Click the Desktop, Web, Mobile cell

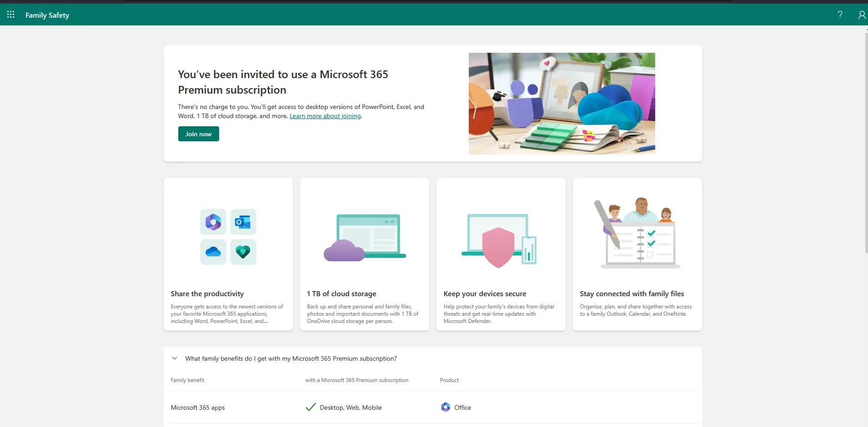351,407
